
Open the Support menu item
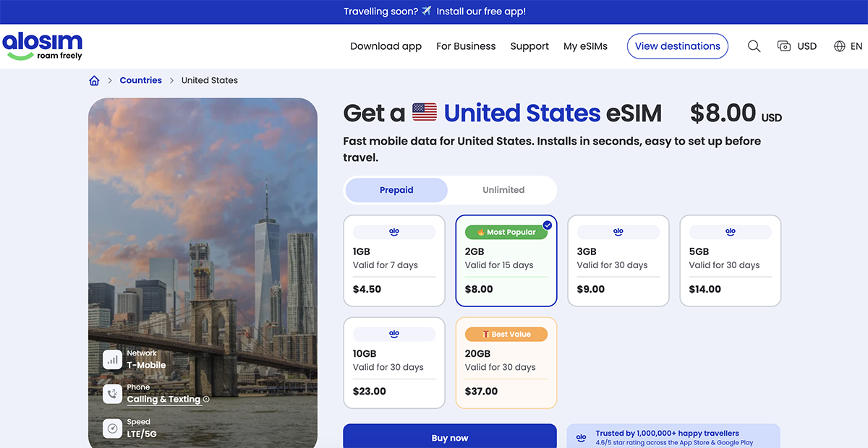click(529, 46)
